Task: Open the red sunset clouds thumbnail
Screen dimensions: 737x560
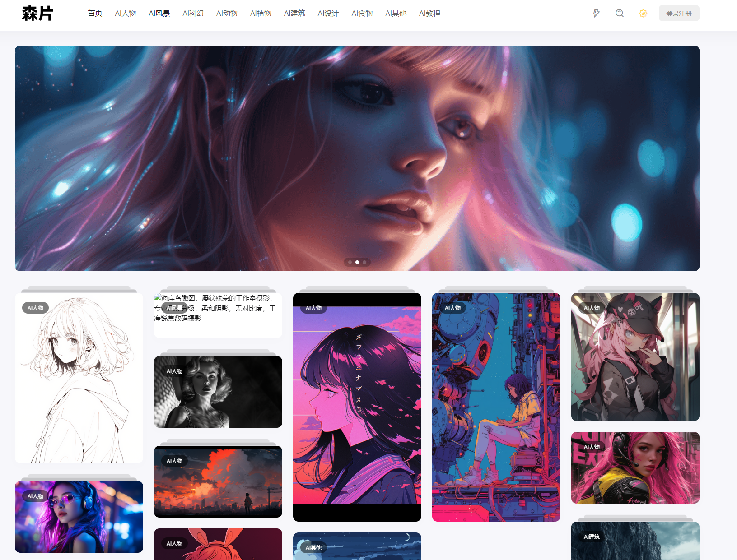Action: coord(218,481)
